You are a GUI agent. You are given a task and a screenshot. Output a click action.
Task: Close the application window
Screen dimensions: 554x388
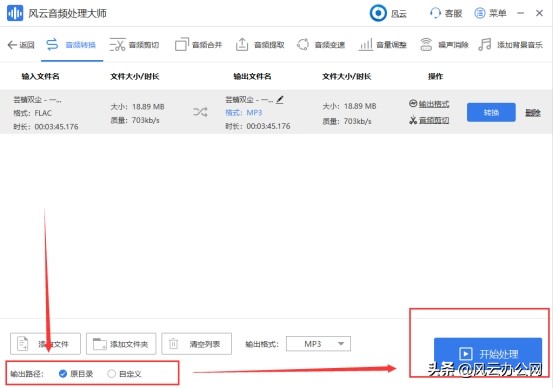pyautogui.click(x=539, y=13)
